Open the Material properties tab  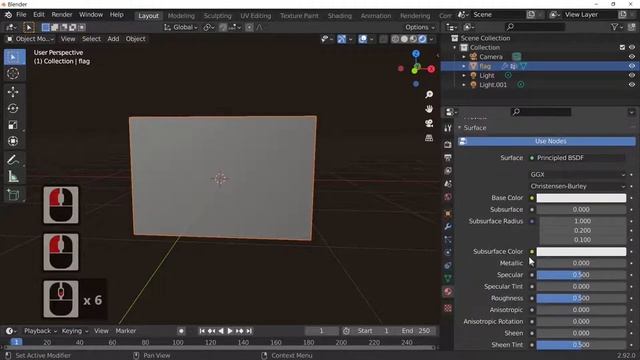(x=448, y=292)
